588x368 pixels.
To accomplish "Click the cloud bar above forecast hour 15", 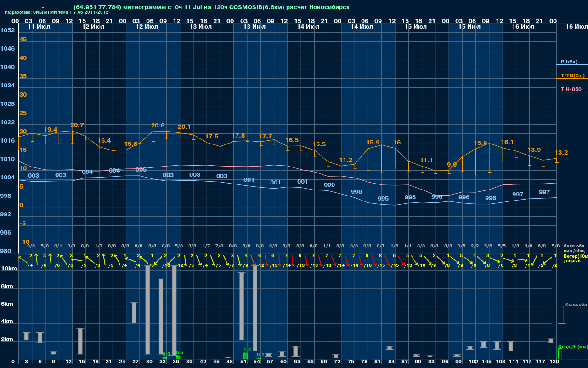I will pos(80,341).
